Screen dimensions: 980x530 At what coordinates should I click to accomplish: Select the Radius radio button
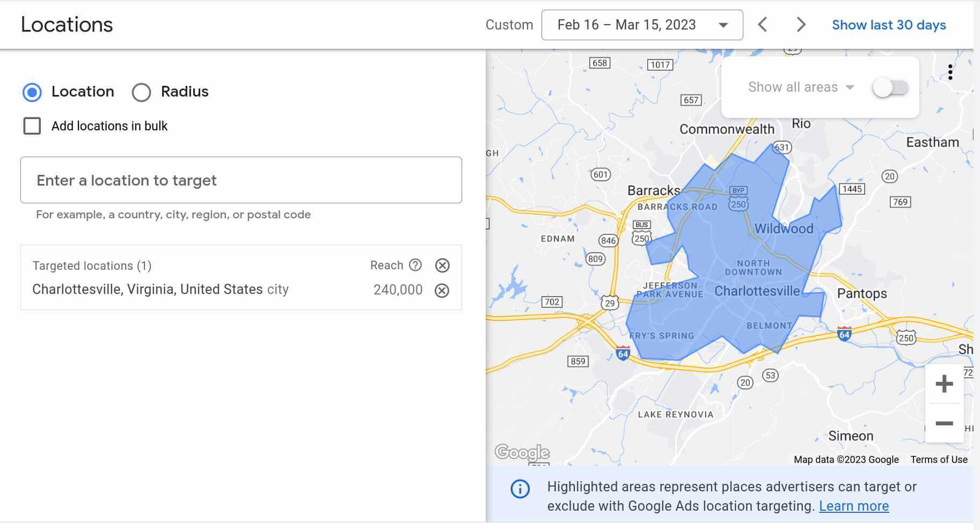[141, 92]
